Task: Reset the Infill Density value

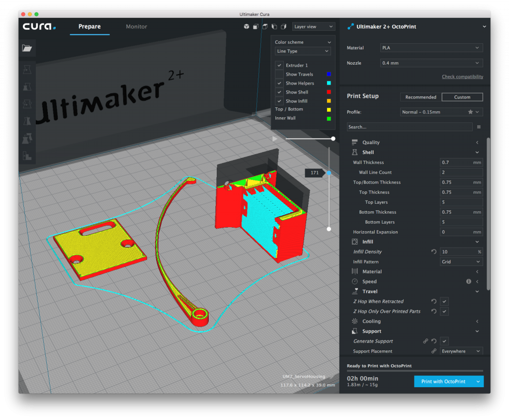Action: [x=434, y=252]
